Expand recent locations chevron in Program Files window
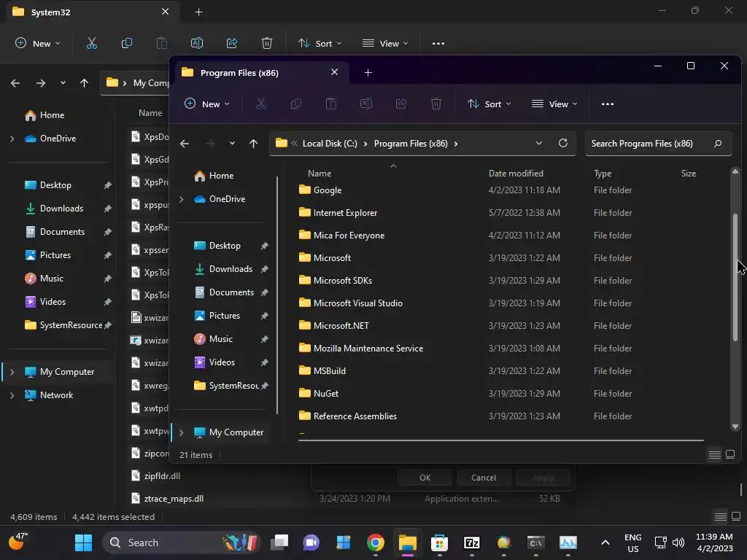This screenshot has height=560, width=747. click(x=232, y=144)
